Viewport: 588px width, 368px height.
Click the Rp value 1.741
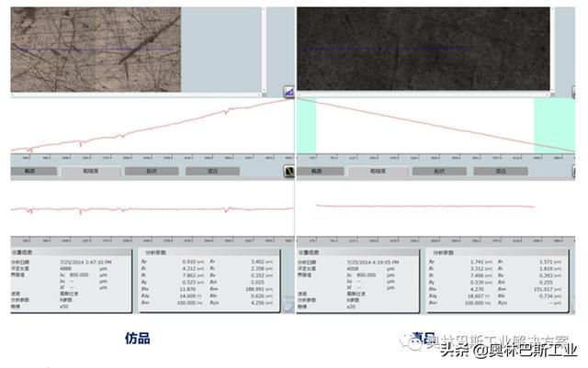pos(477,262)
